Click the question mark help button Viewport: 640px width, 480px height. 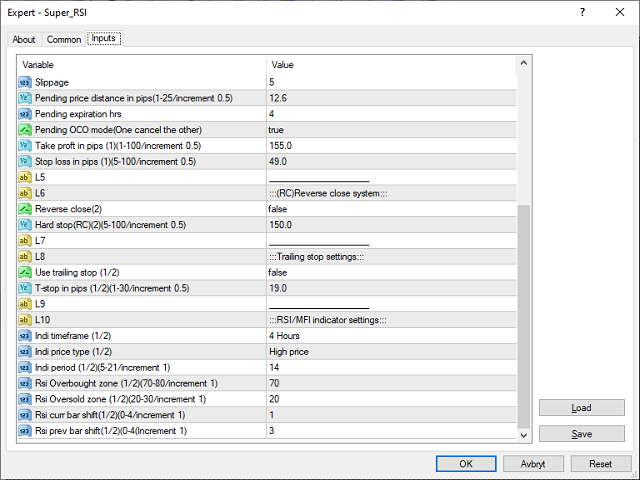[x=582, y=12]
